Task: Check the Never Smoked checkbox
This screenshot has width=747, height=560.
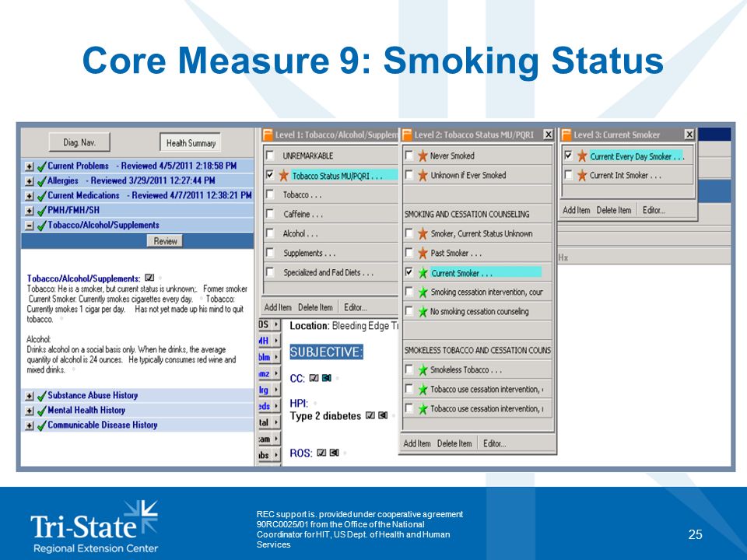Action: [409, 156]
